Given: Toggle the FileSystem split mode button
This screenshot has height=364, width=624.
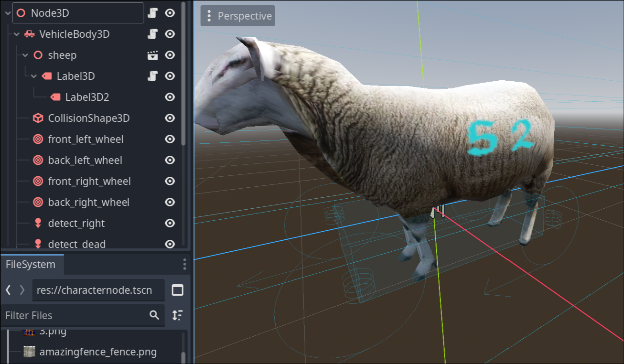Looking at the screenshot, I should pos(177,290).
